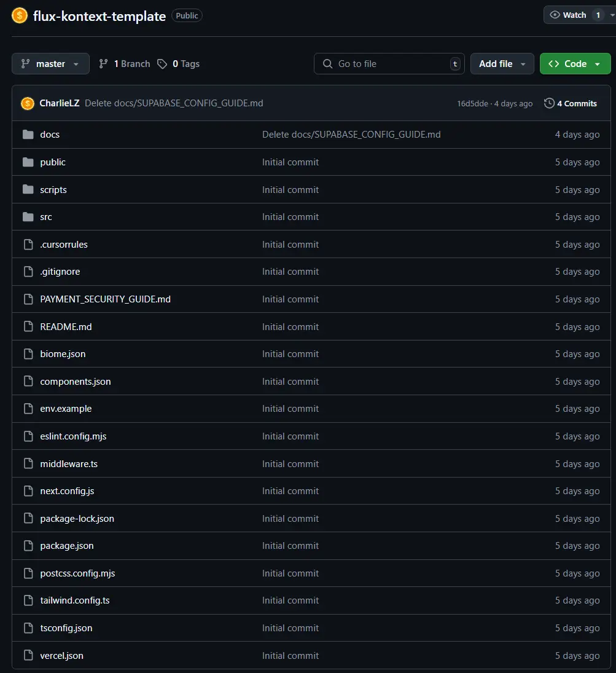616x673 pixels.
Task: Click the commit history clock icon
Action: coord(549,103)
